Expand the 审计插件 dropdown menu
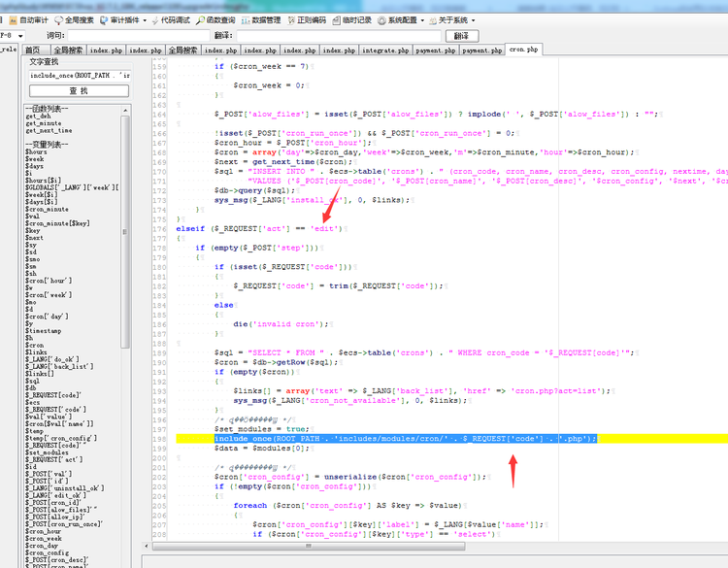Image resolution: width=728 pixels, height=568 pixels. tap(124, 19)
